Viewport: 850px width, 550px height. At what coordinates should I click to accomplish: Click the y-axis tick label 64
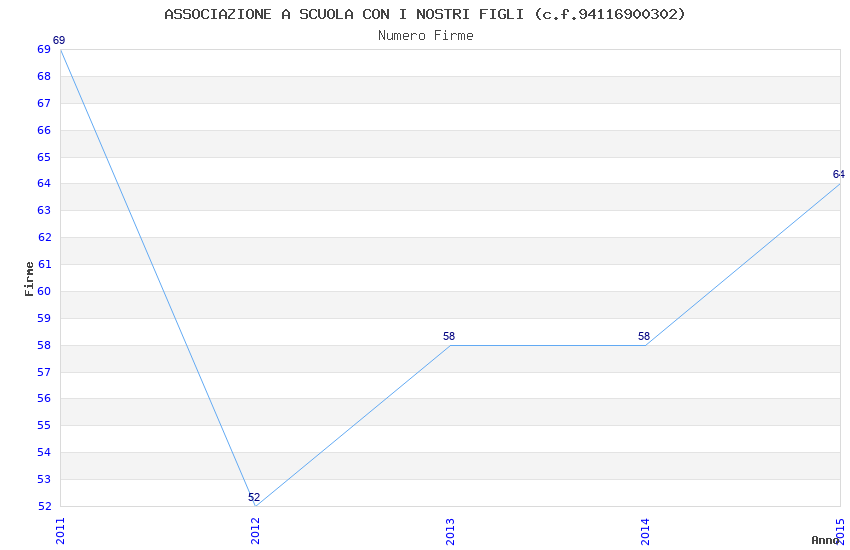[44, 183]
